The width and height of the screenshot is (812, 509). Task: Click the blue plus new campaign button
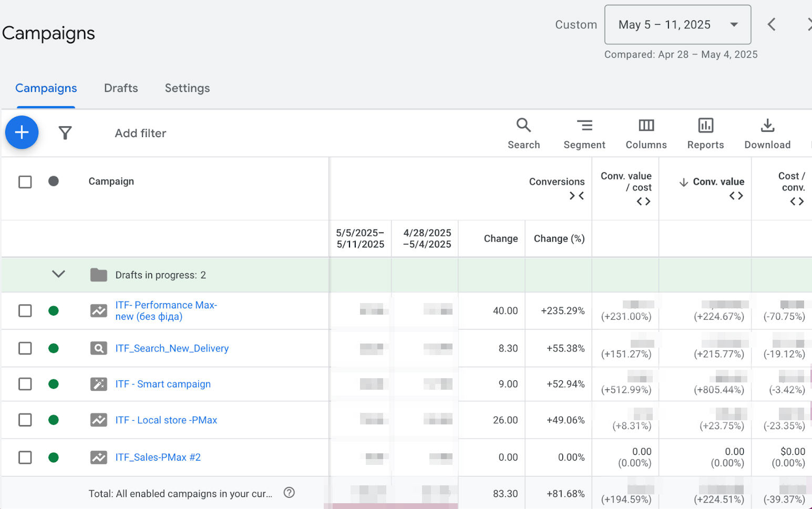coord(22,132)
